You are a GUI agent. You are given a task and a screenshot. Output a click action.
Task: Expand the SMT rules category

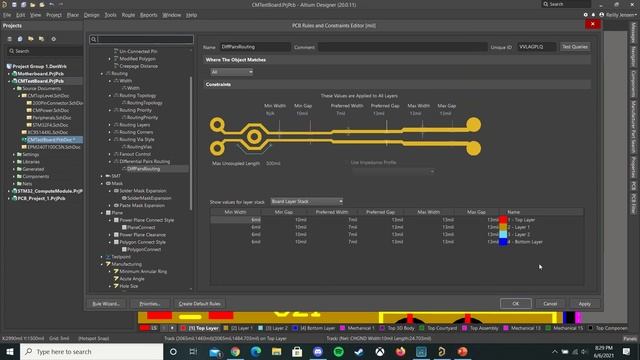pyautogui.click(x=102, y=176)
